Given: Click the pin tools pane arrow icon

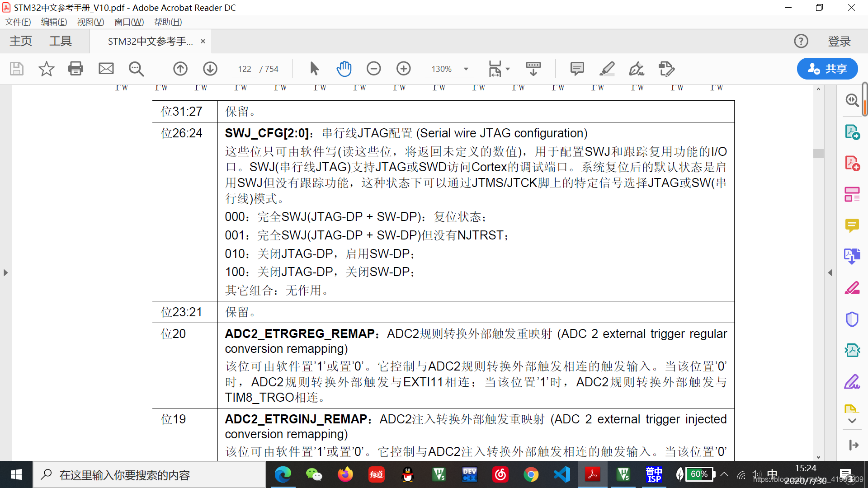Looking at the screenshot, I should coord(853,445).
